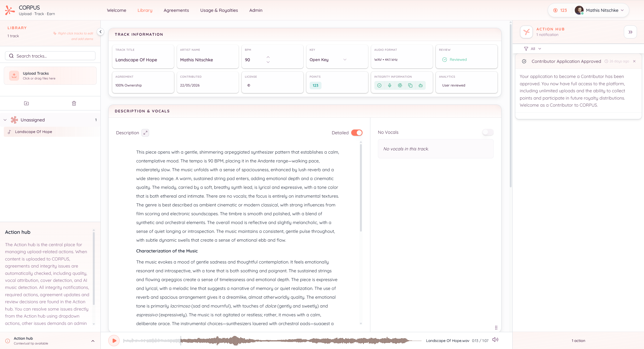Click the Search tracks input field
This screenshot has height=349, width=644.
pyautogui.click(x=50, y=56)
